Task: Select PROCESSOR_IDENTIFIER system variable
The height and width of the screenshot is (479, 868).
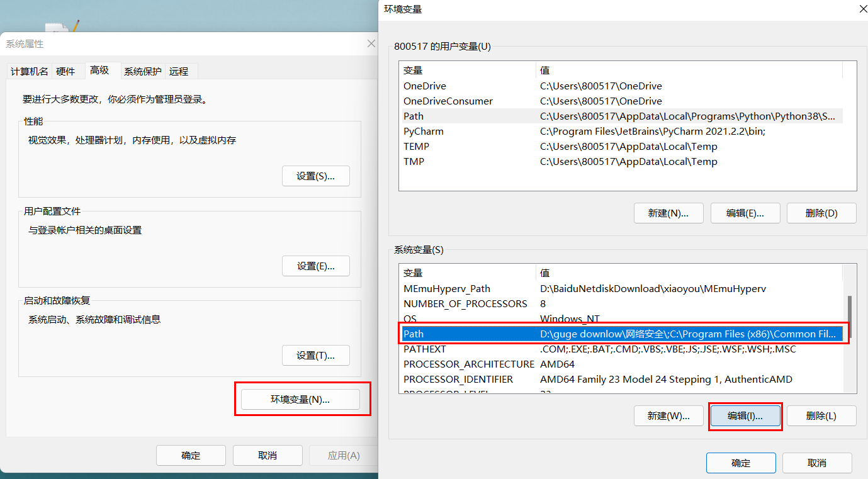Action: tap(621, 379)
